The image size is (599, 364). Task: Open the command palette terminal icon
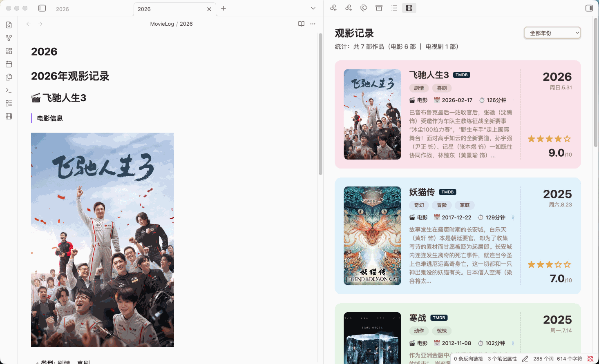point(9,90)
